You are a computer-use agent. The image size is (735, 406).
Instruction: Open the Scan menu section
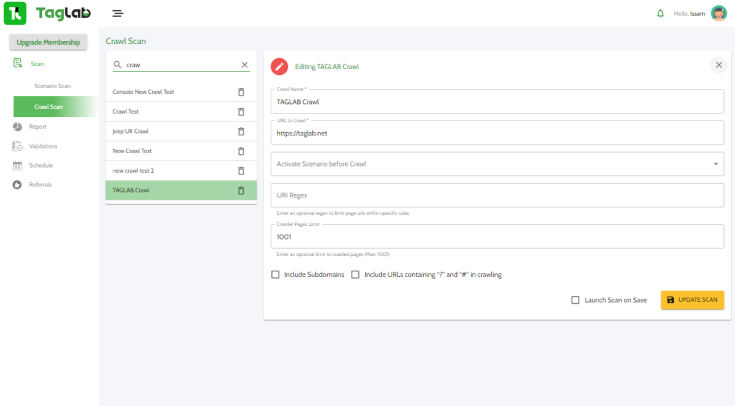(x=37, y=64)
